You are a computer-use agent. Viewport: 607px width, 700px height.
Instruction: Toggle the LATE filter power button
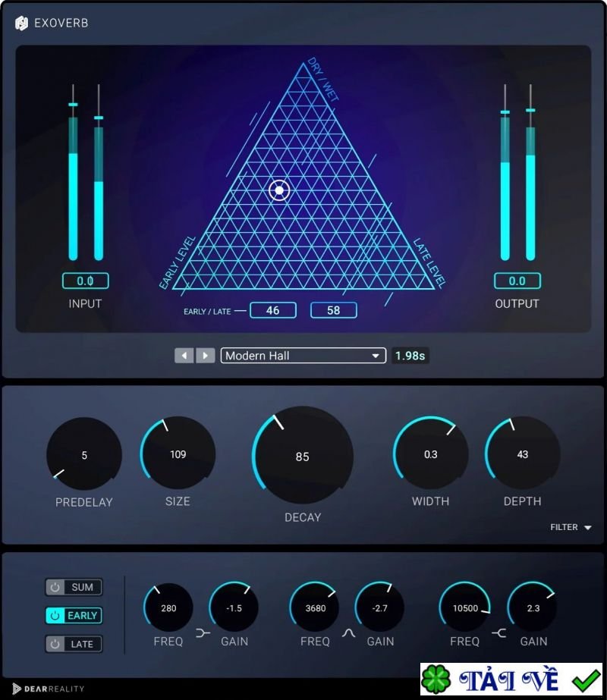tap(55, 644)
